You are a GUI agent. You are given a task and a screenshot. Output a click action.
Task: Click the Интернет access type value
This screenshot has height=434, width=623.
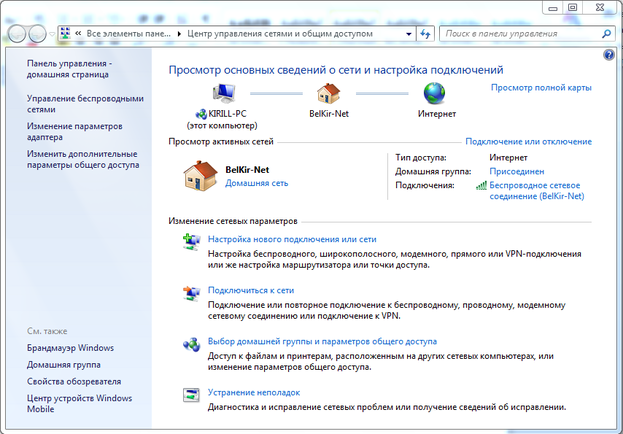[x=508, y=158]
